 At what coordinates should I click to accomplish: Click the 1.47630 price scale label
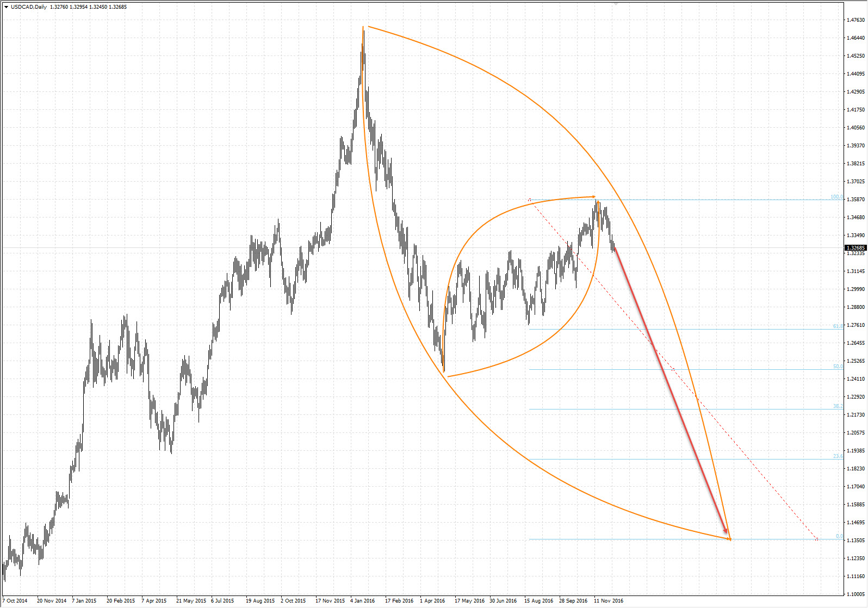pos(855,20)
